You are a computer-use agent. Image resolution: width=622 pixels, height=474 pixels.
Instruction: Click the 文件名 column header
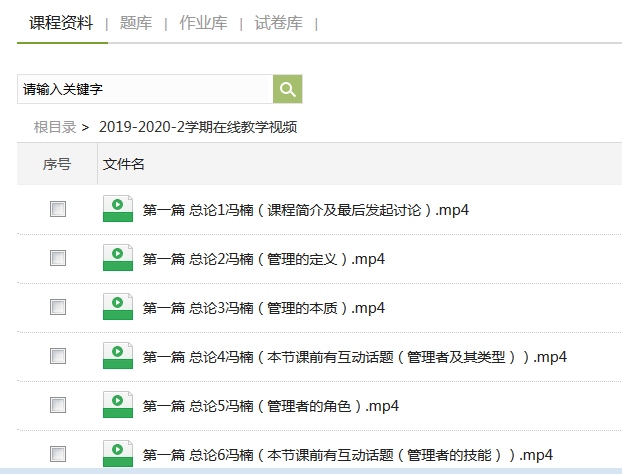pos(124,164)
